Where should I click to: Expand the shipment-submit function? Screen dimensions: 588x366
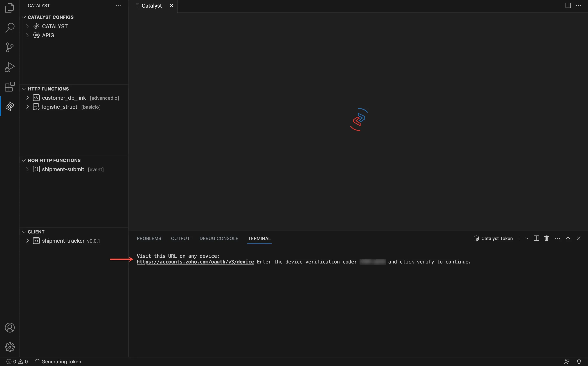28,169
